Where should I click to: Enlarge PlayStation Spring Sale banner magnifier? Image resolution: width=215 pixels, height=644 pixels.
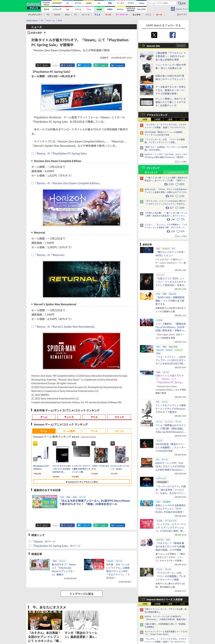click(x=120, y=108)
